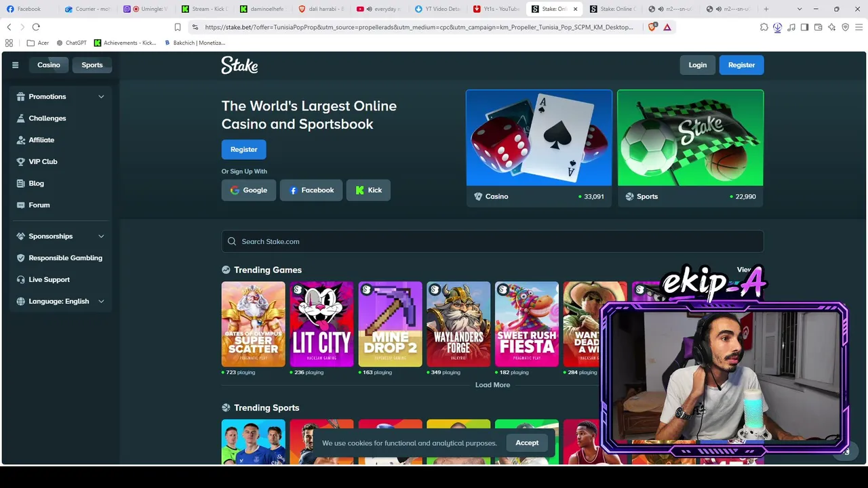Viewport: 868px width, 488px height.
Task: Click the Stake logo
Action: pyautogui.click(x=239, y=65)
